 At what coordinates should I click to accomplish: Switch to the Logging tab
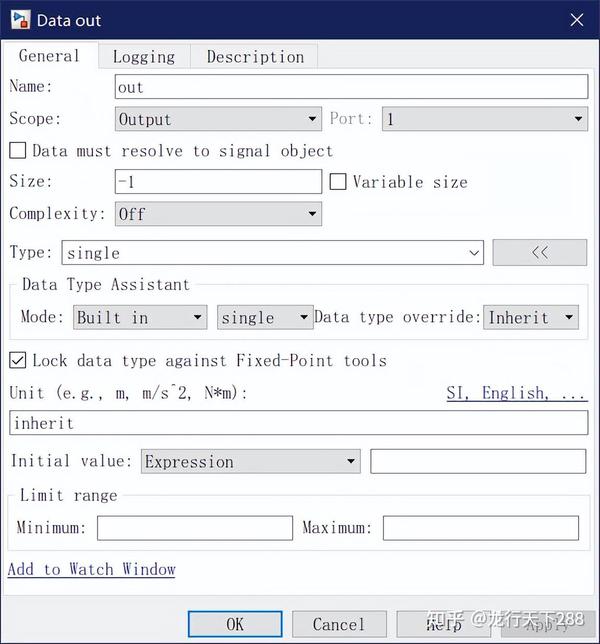144,57
